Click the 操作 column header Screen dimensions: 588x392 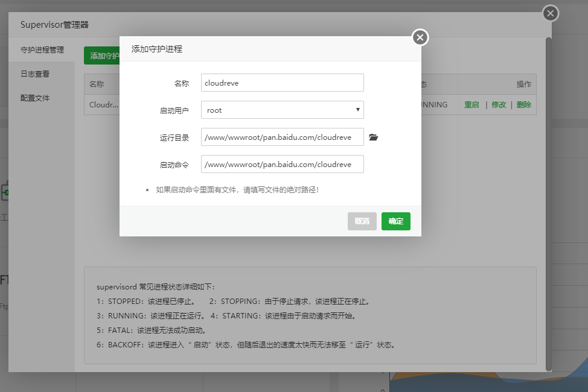click(x=523, y=84)
